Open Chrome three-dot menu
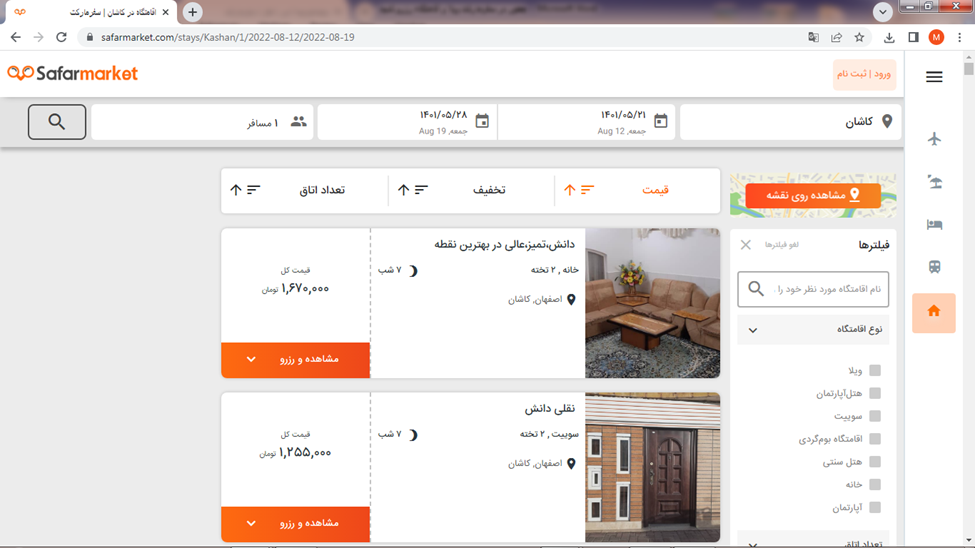Viewport: 975px width, 548px height. tap(959, 37)
